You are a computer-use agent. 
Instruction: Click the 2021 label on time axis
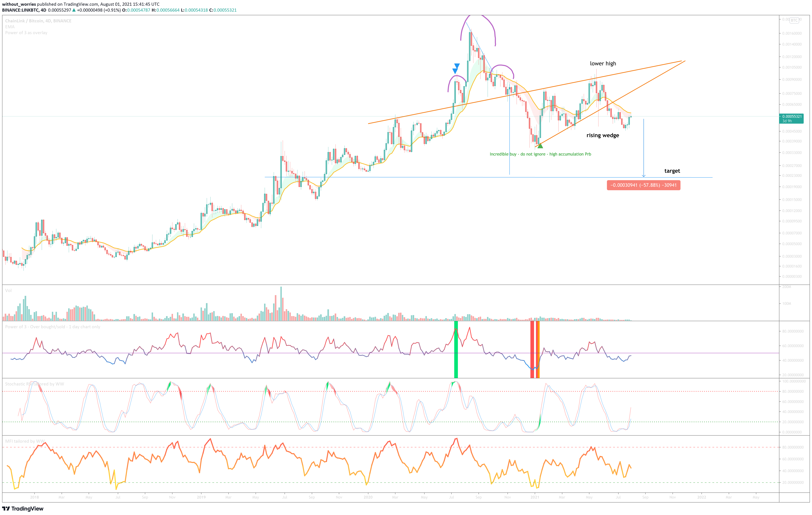535,497
